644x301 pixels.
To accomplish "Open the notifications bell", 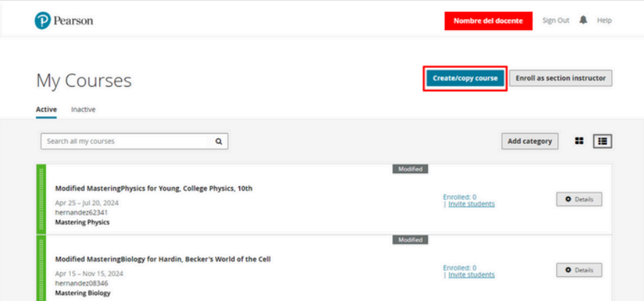I will [583, 20].
